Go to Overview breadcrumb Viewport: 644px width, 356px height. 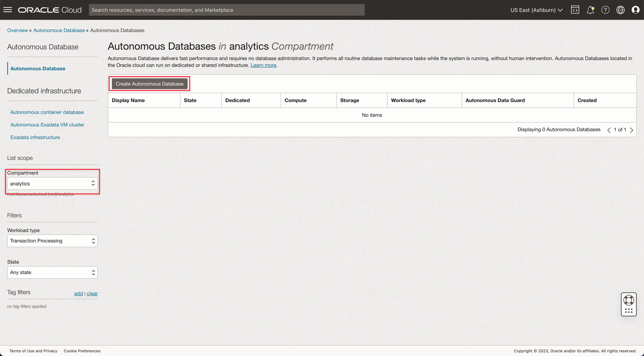pos(18,30)
